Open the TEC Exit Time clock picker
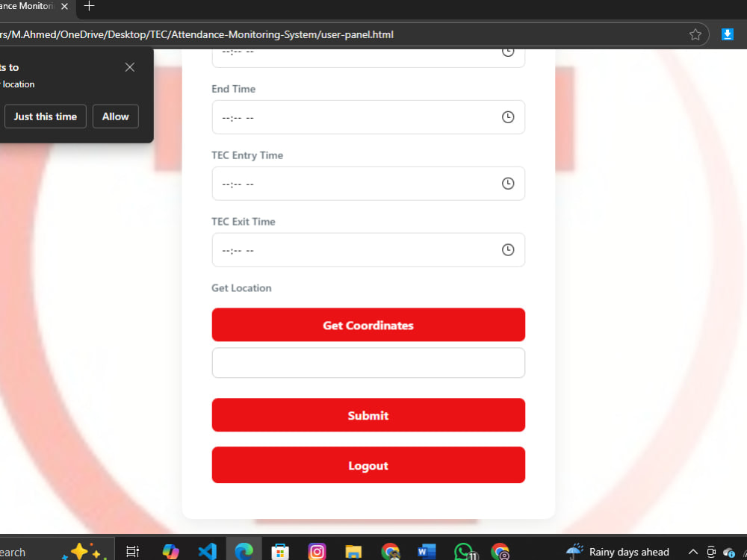The image size is (747, 560). pos(508,249)
